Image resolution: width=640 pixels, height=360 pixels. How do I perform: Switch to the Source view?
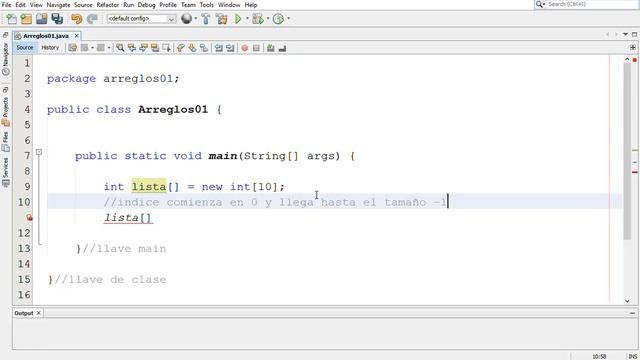tap(25, 48)
